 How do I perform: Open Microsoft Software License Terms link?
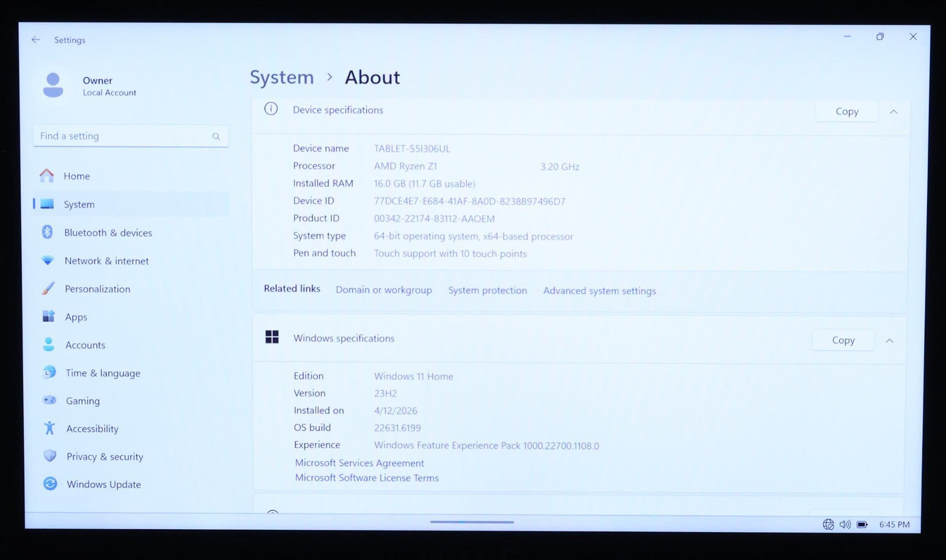pyautogui.click(x=367, y=478)
